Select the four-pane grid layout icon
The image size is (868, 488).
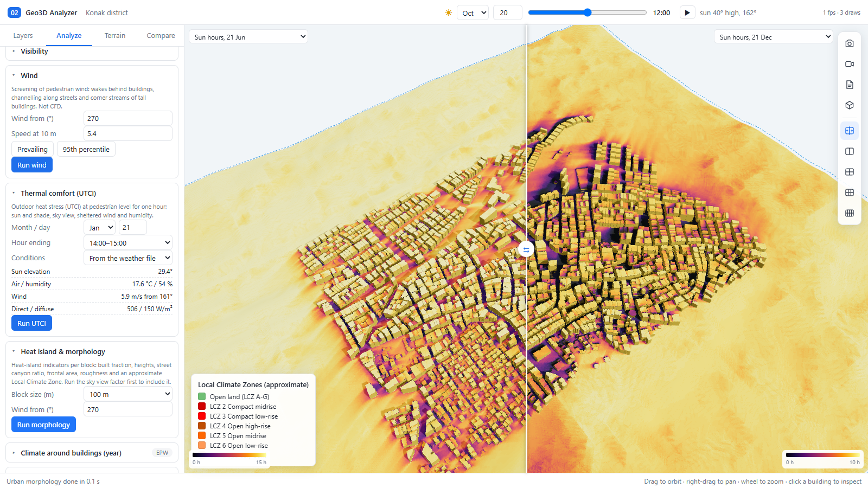[850, 172]
